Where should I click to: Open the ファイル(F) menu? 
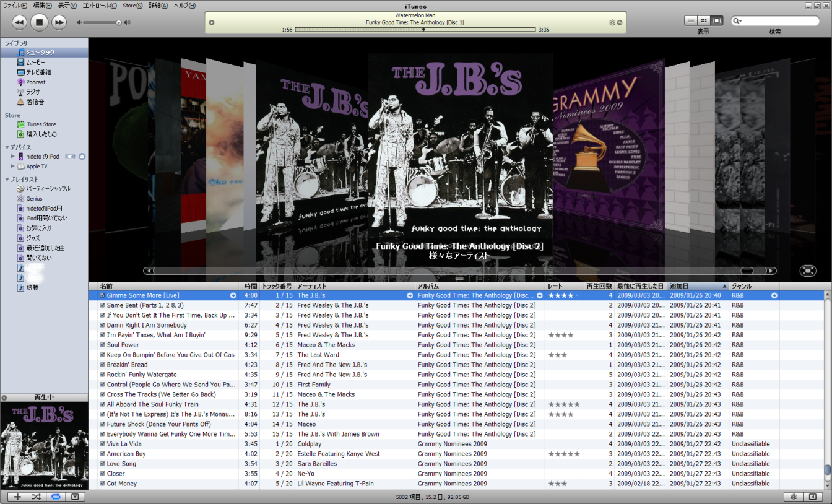click(x=15, y=6)
